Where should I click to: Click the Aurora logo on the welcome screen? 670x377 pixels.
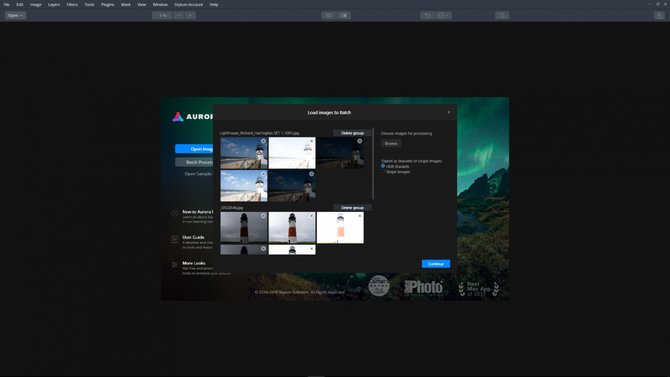pyautogui.click(x=178, y=117)
